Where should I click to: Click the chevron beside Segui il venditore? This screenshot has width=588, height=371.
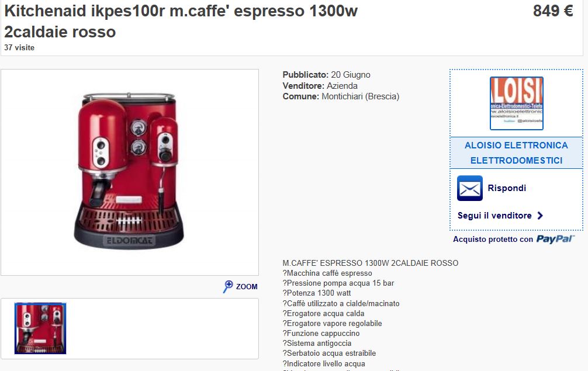540,216
